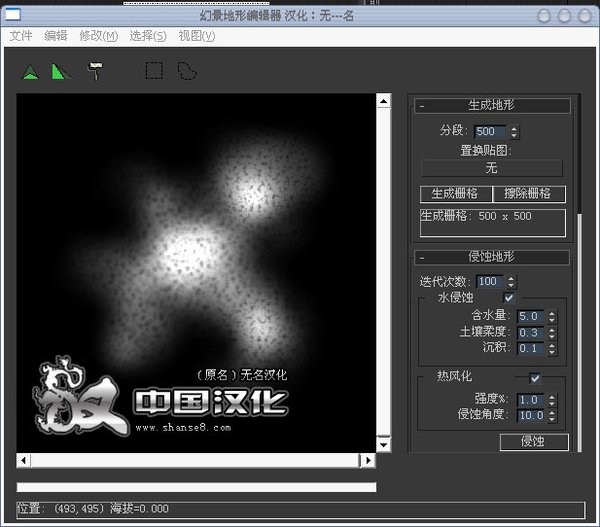Image resolution: width=600 pixels, height=527 pixels.
Task: Open the 文件 menu
Action: point(21,36)
